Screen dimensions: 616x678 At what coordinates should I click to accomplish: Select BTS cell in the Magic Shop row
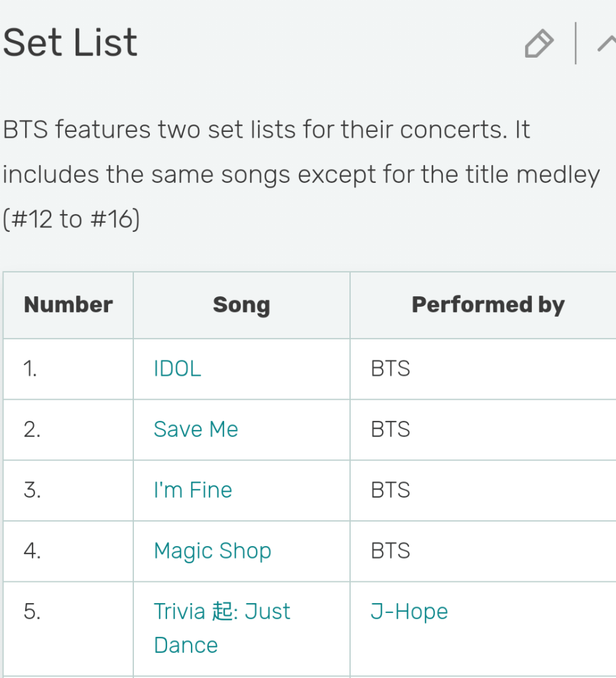click(x=391, y=551)
